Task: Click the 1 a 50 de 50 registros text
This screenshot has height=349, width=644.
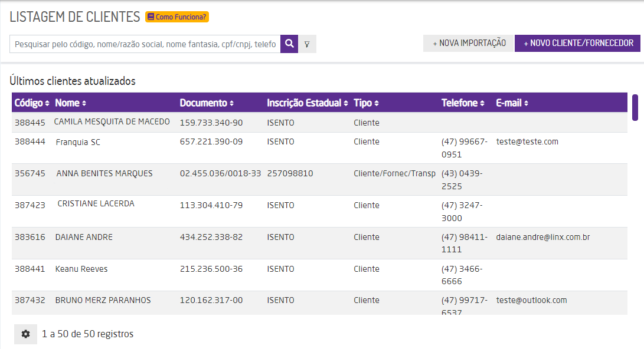Action: [87, 334]
